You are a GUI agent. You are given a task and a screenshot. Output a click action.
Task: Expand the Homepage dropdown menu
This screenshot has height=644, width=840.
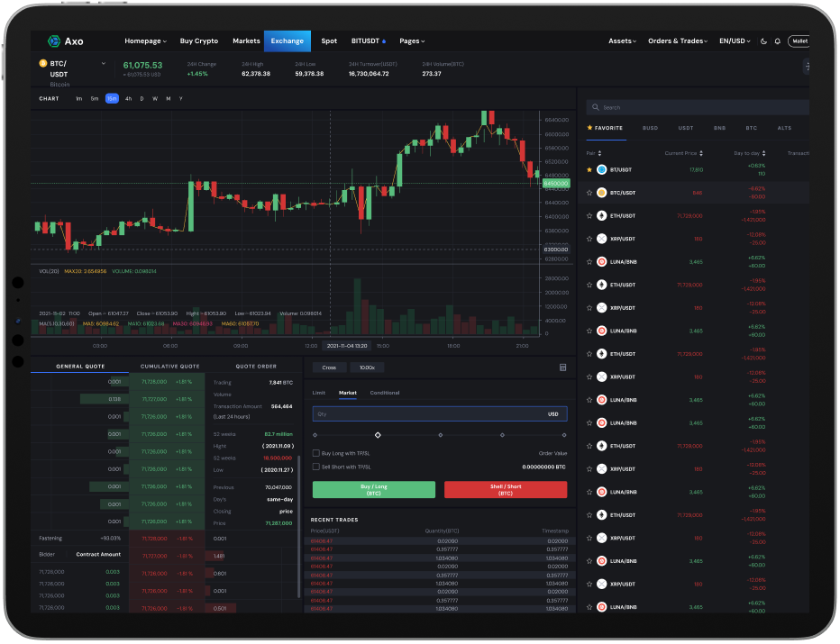[x=147, y=41]
